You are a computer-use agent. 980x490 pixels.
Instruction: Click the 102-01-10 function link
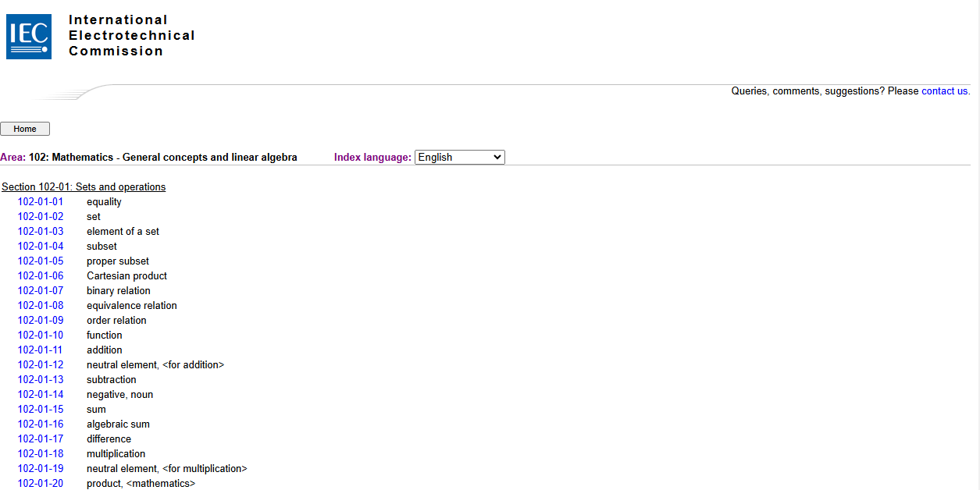41,336
